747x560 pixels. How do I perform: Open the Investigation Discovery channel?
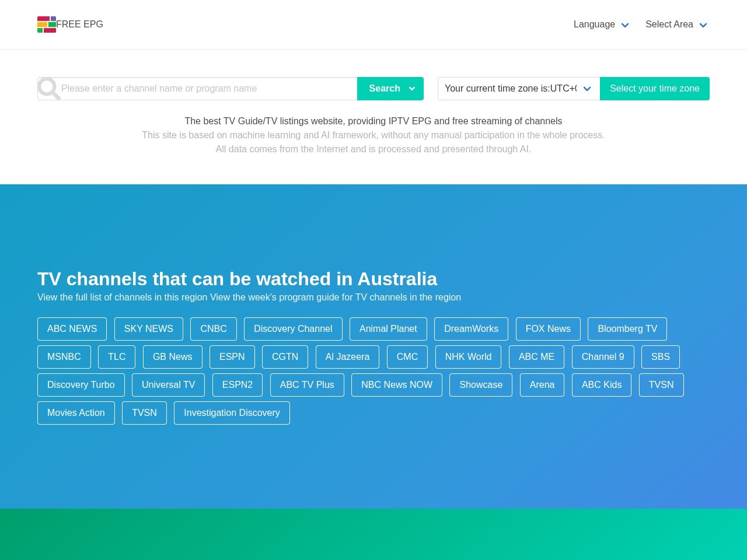232,413
